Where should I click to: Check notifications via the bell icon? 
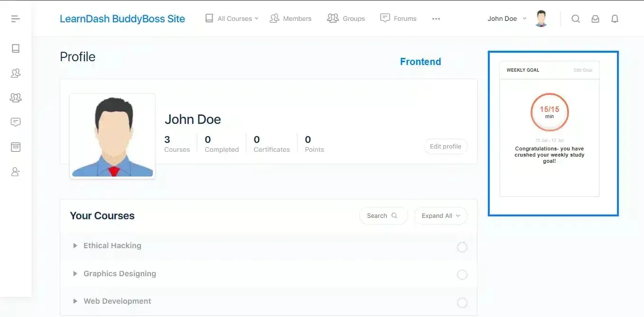click(x=615, y=19)
